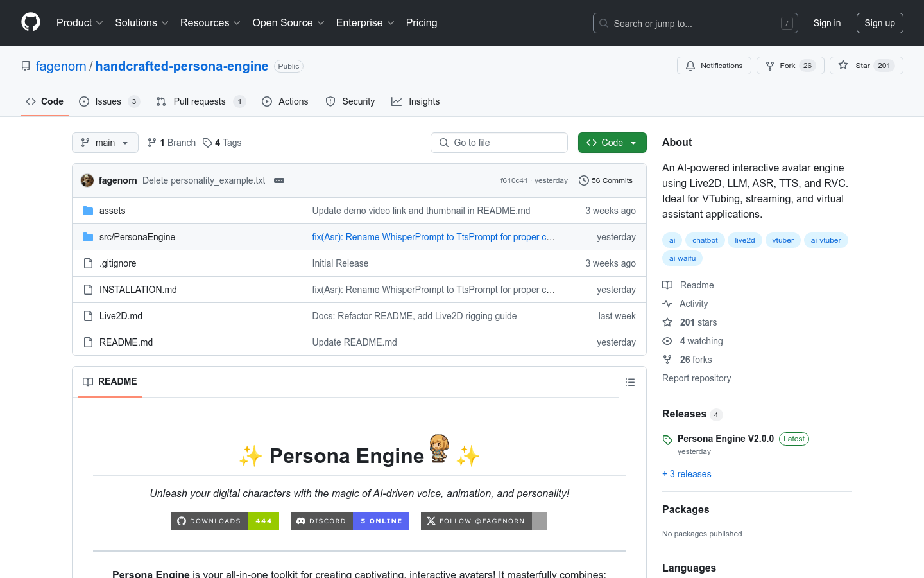
Task: Click the Persona Engine pixel character image
Action: click(440, 448)
